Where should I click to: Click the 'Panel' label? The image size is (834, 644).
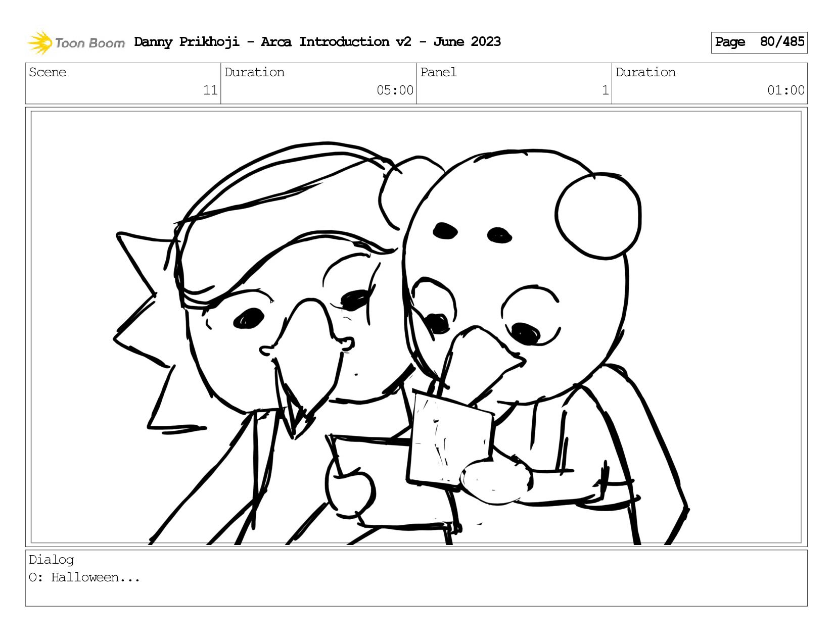point(438,72)
